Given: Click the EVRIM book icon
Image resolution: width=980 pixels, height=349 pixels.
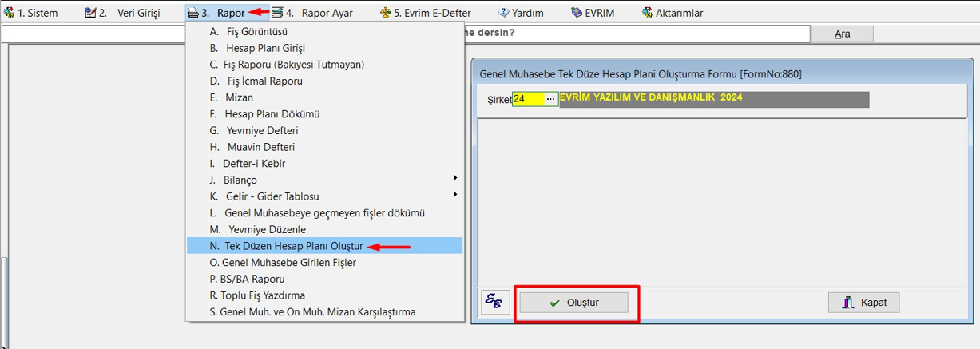Looking at the screenshot, I should (x=577, y=13).
